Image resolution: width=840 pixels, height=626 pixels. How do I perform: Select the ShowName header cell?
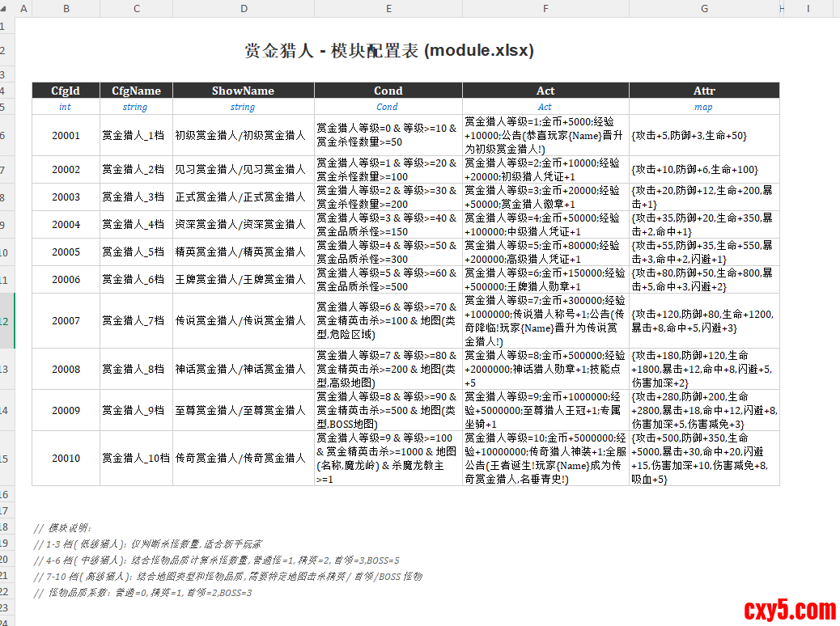tap(244, 91)
